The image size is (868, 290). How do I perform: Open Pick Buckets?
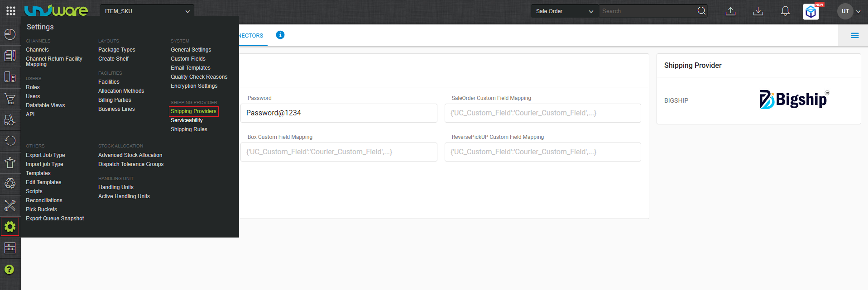(x=41, y=209)
